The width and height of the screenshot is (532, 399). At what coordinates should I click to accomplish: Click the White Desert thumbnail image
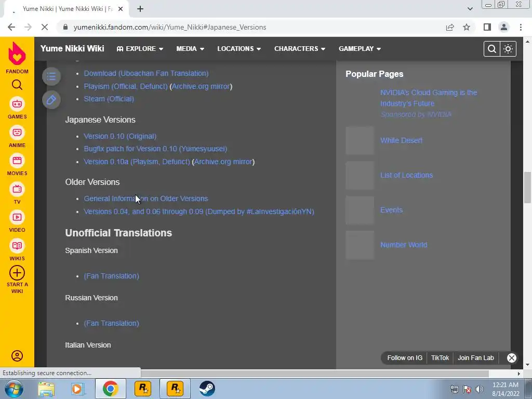(x=360, y=140)
